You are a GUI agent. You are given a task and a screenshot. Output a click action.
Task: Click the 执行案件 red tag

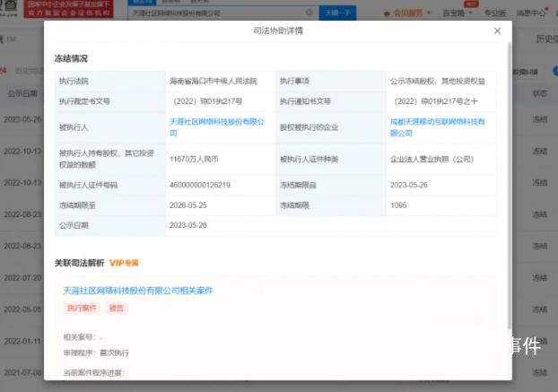(82, 308)
